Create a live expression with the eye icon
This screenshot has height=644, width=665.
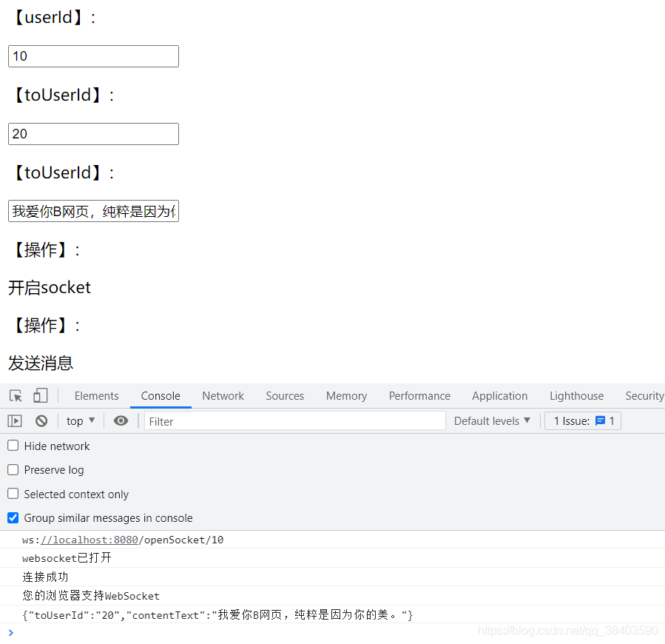click(121, 420)
